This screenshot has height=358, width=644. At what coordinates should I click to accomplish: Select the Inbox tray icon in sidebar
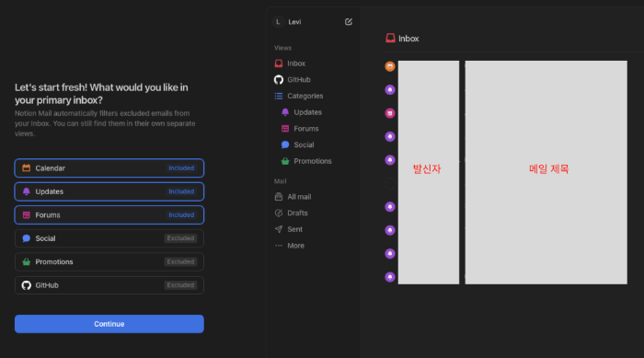(279, 64)
